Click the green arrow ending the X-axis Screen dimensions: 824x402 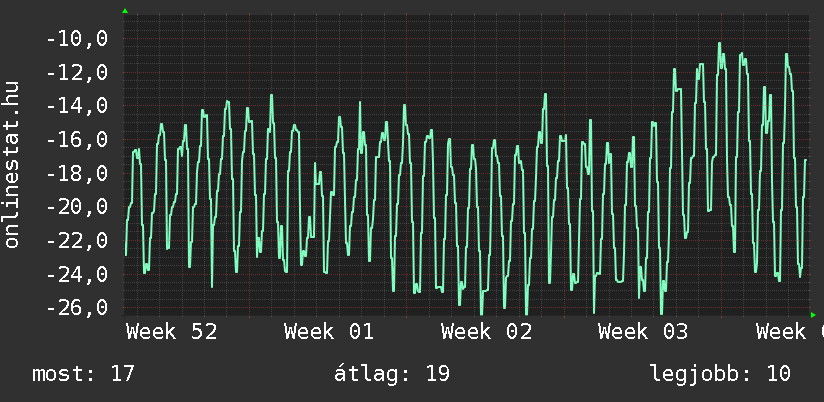(x=813, y=313)
